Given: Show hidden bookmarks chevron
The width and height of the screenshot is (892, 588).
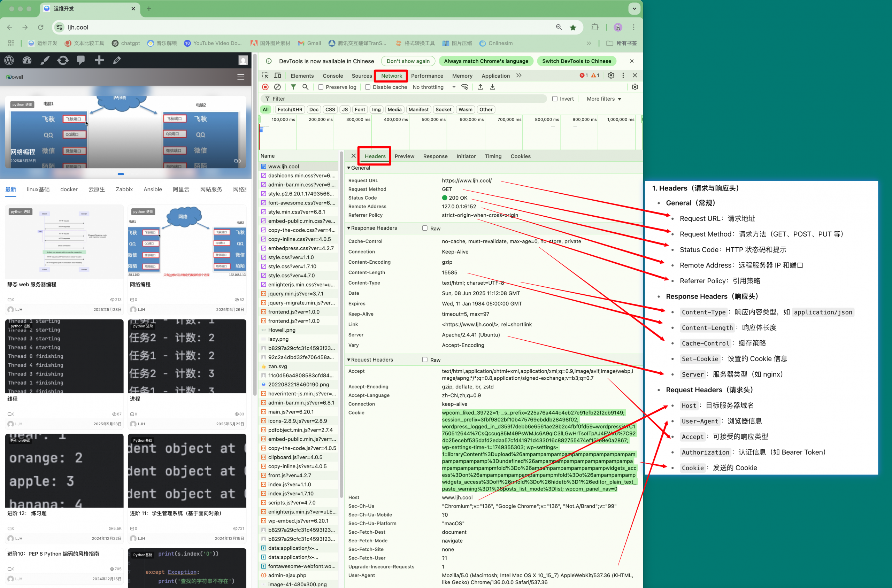Looking at the screenshot, I should (589, 43).
